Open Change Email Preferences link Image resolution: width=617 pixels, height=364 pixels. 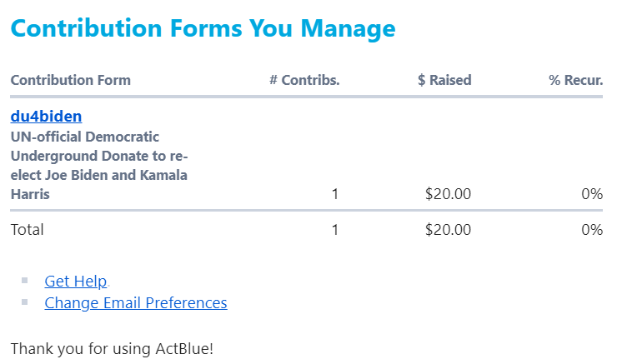[x=135, y=303]
